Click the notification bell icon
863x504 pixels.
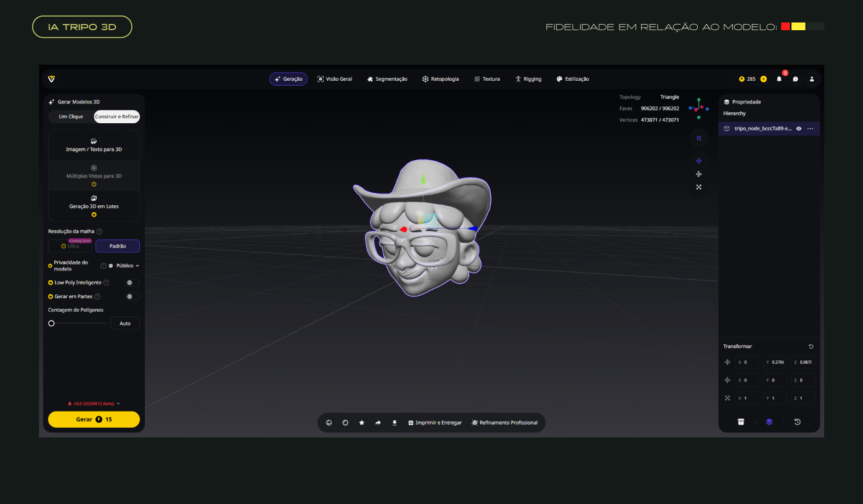[x=779, y=79]
